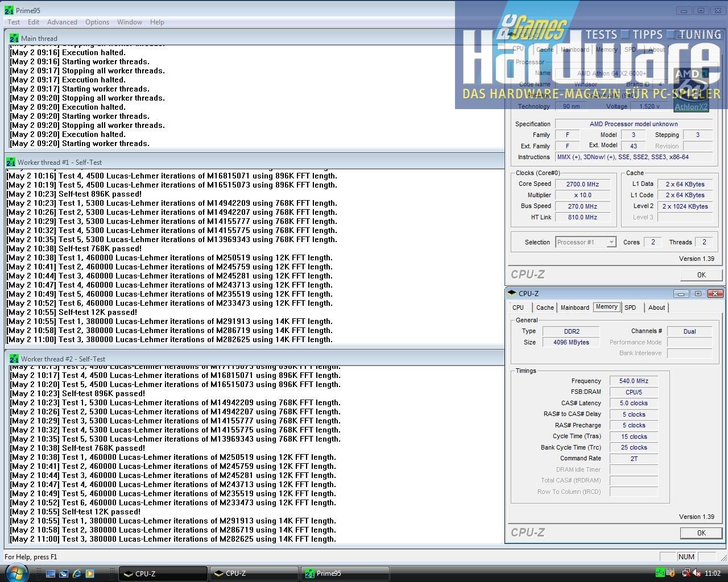Click the L1 Data value '2 x 64 KBytes'

point(685,184)
